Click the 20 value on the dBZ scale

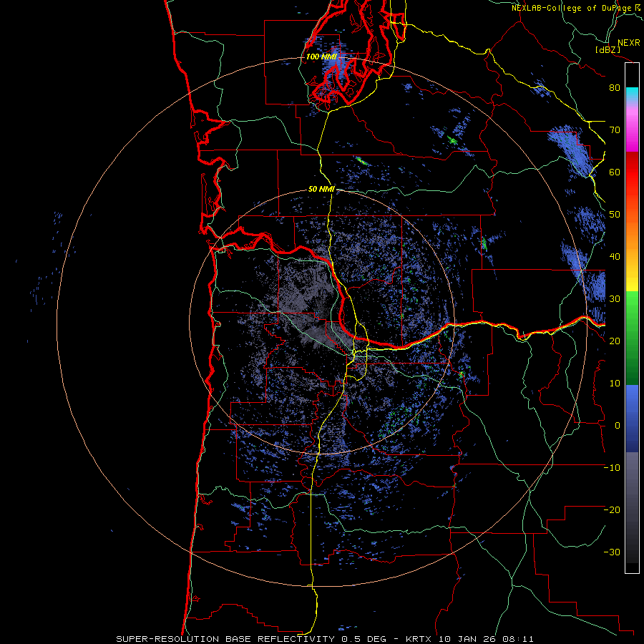(x=615, y=341)
